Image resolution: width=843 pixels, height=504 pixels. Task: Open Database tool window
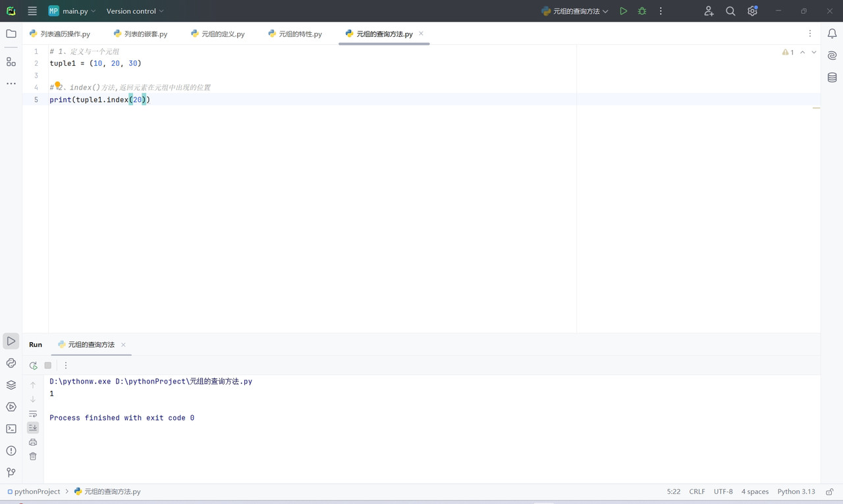click(x=832, y=78)
